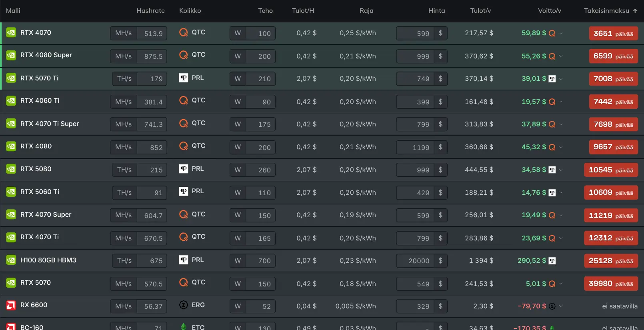
Task: Sort by Hinta column header
Action: (x=436, y=11)
